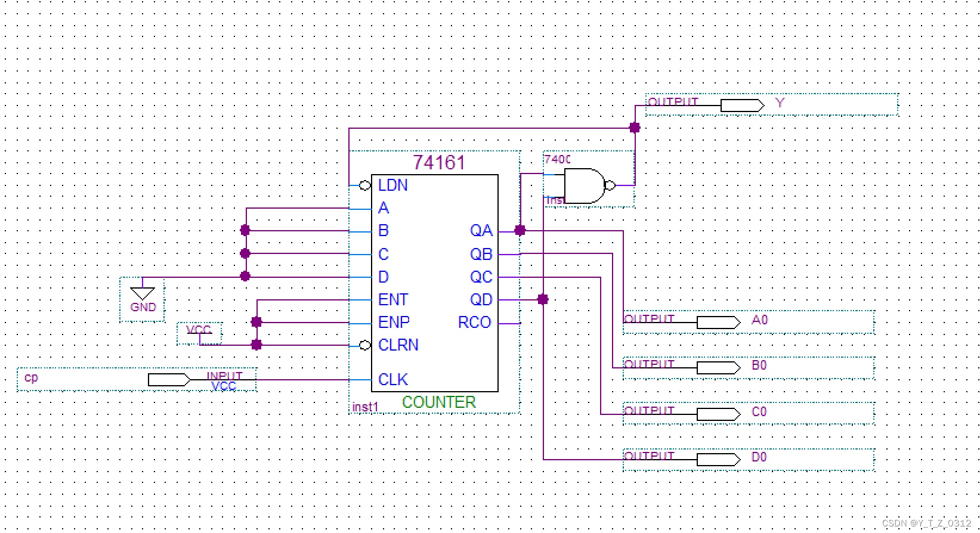Screen dimensions: 980x533
Task: Click the D0 pin name text
Action: [x=759, y=457]
